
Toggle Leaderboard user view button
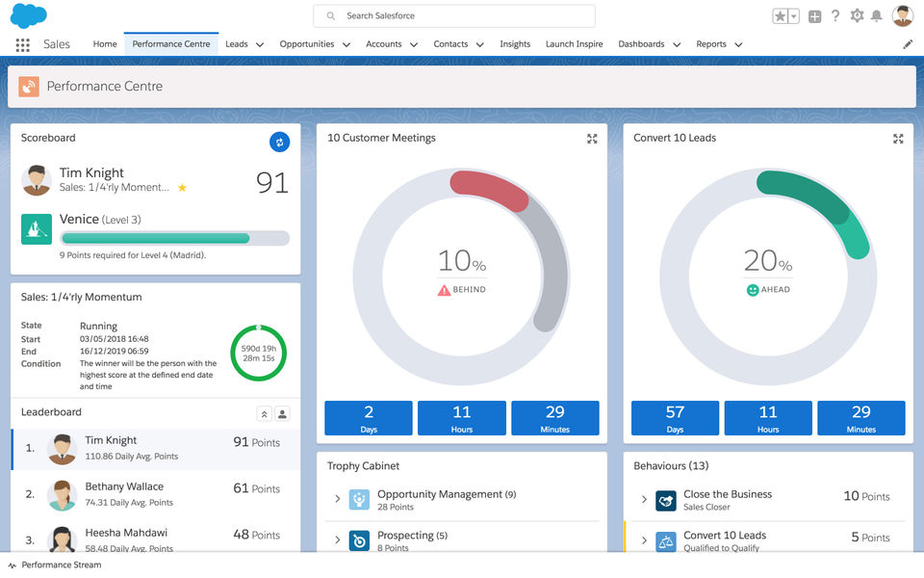282,413
